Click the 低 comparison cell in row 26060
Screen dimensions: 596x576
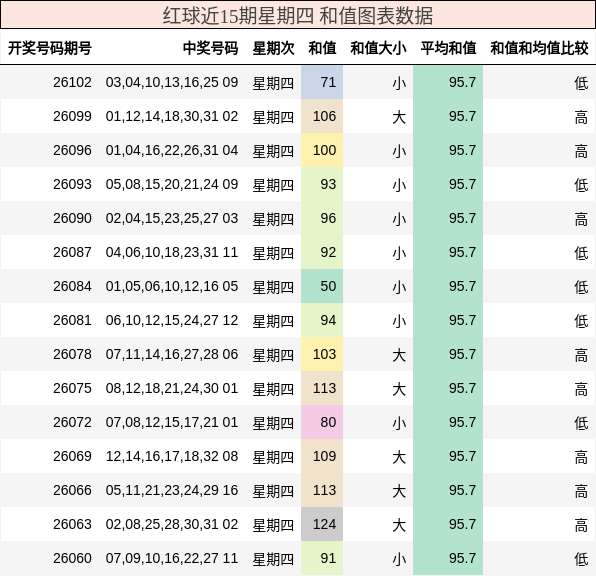[x=581, y=559]
